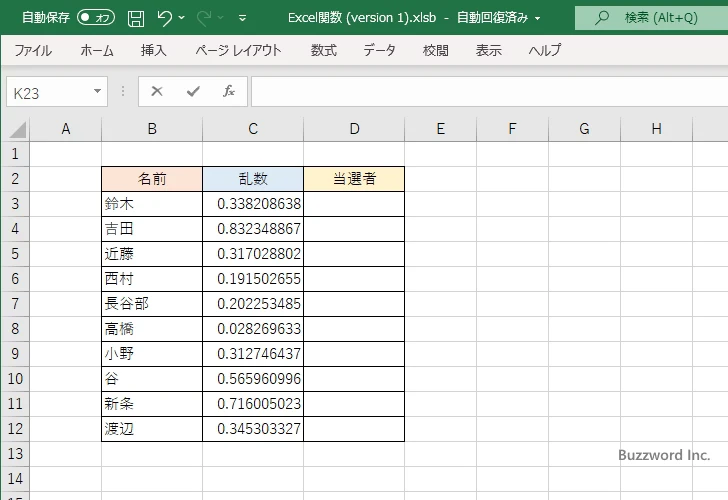Click the Enter checkmark formula bar icon

click(193, 91)
